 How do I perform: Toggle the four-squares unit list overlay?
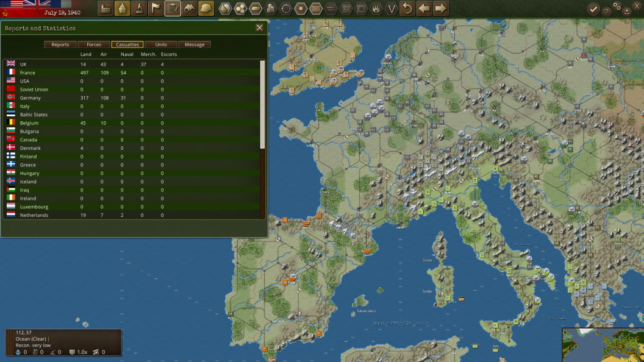[346, 9]
